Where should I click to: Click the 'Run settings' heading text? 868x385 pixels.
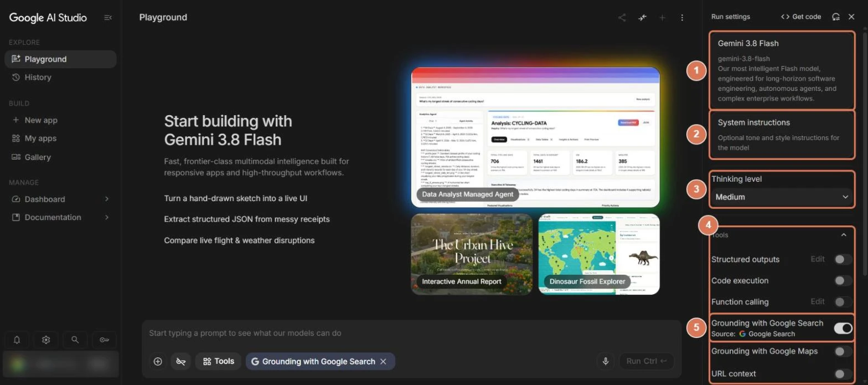[731, 17]
